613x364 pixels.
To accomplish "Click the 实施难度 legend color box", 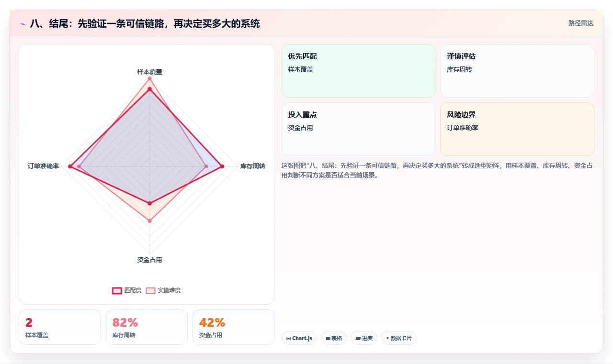I will coord(151,290).
